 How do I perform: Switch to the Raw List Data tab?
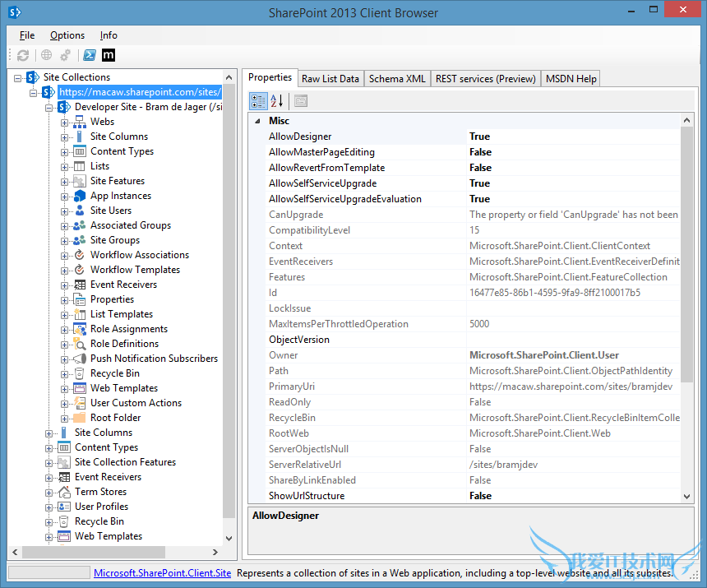[330, 78]
